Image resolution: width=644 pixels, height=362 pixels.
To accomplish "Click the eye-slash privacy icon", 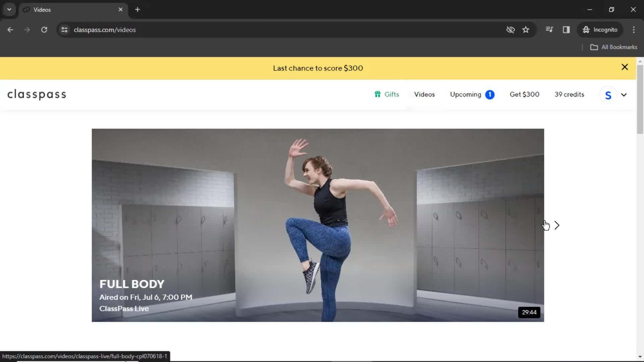I will [511, 29].
